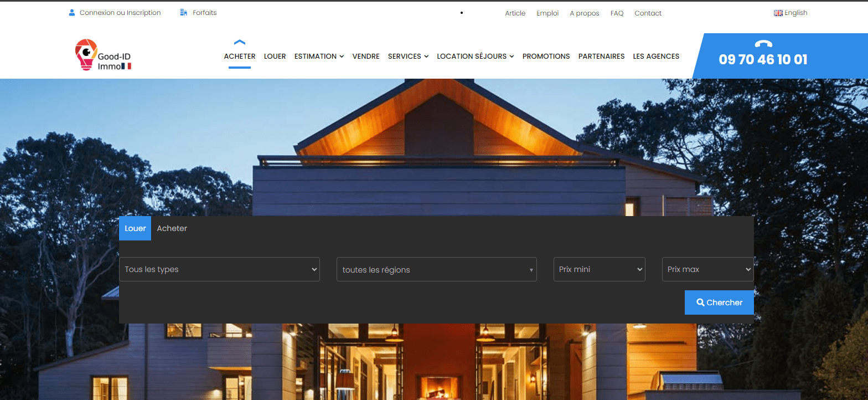
Task: Open the PROMOTIONS menu item
Action: [546, 56]
